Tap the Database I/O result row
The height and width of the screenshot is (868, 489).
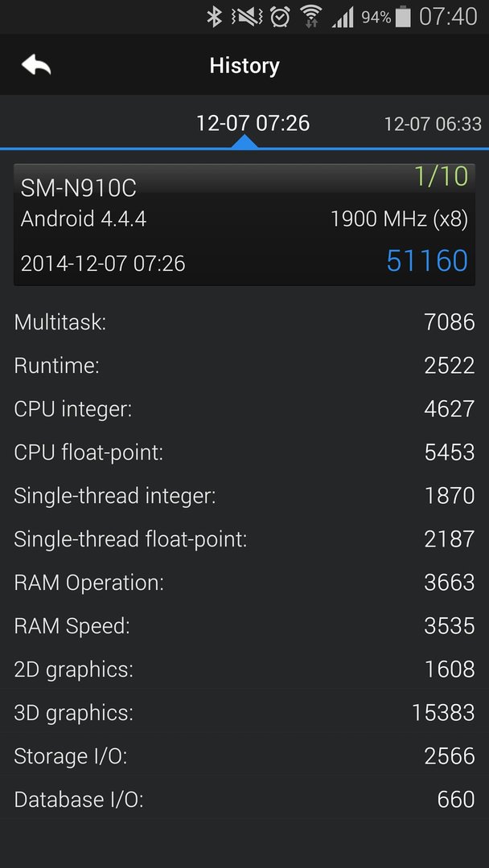tap(244, 800)
